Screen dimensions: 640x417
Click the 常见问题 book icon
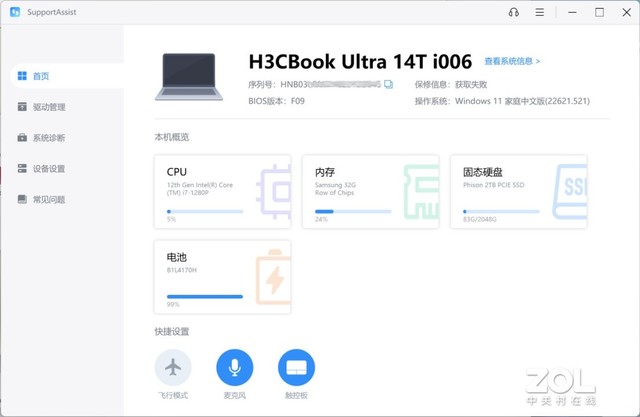point(22,199)
